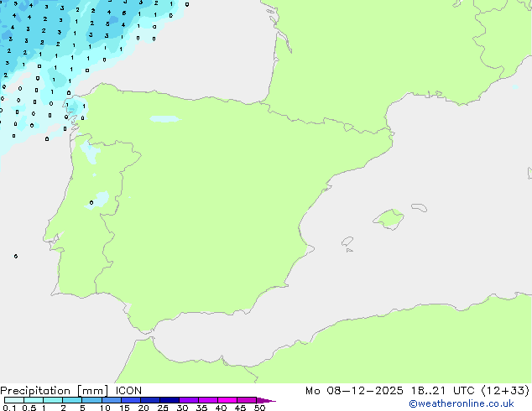Viewport: 532px width, 411px height.
Task: Open the weatheronline.co.uk copyright link
Action: pyautogui.click(x=462, y=404)
